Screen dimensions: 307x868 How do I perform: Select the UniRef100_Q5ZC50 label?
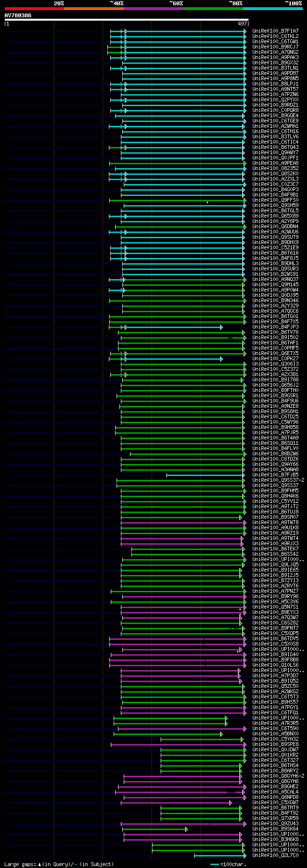click(275, 686)
